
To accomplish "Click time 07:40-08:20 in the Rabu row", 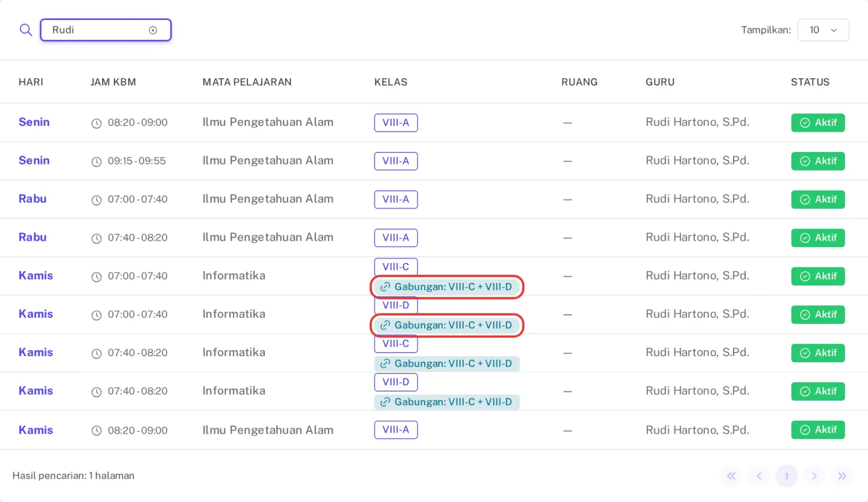I will click(x=138, y=238).
